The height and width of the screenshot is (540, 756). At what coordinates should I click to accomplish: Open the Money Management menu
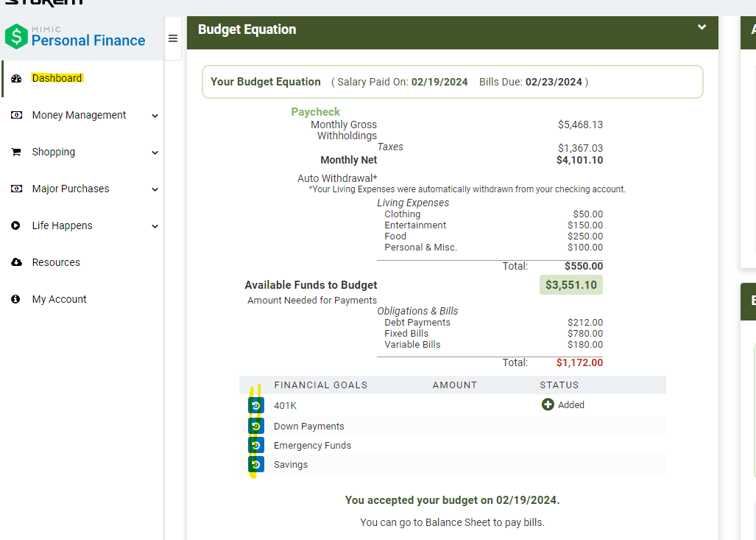(x=79, y=115)
